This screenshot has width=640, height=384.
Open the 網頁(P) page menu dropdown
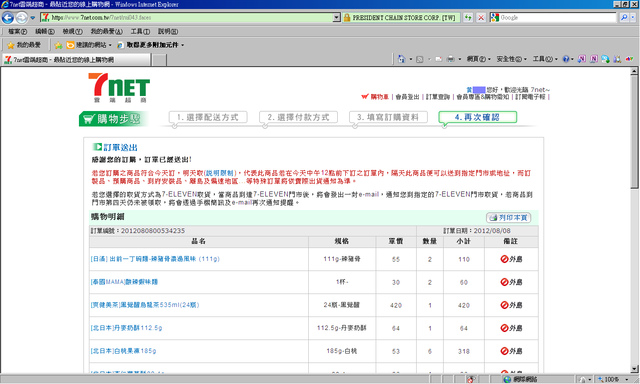(x=478, y=59)
